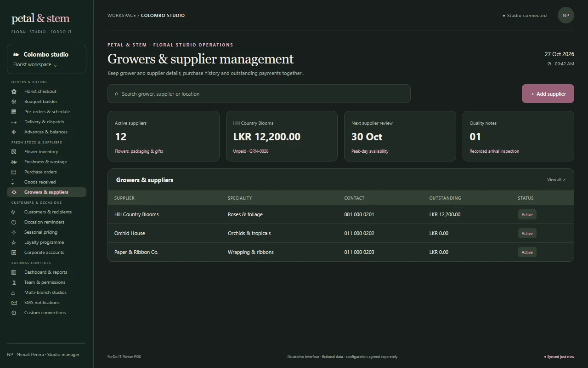
Task: Click contact number 011 000 0203
Action: pyautogui.click(x=359, y=252)
